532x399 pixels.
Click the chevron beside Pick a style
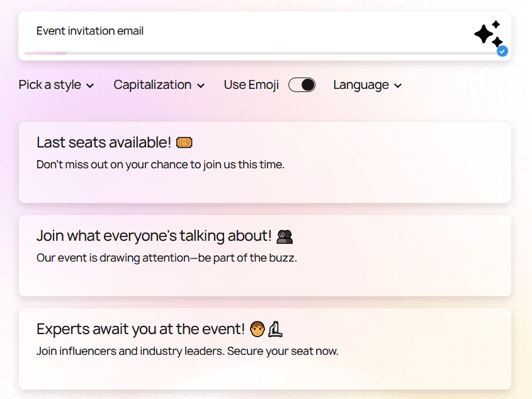(x=90, y=85)
